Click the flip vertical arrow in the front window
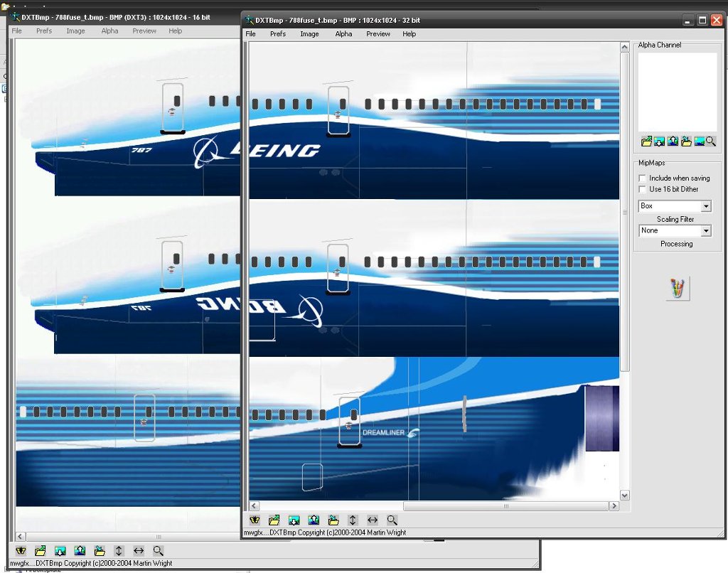Viewport: 728px width, 573px height. (353, 520)
